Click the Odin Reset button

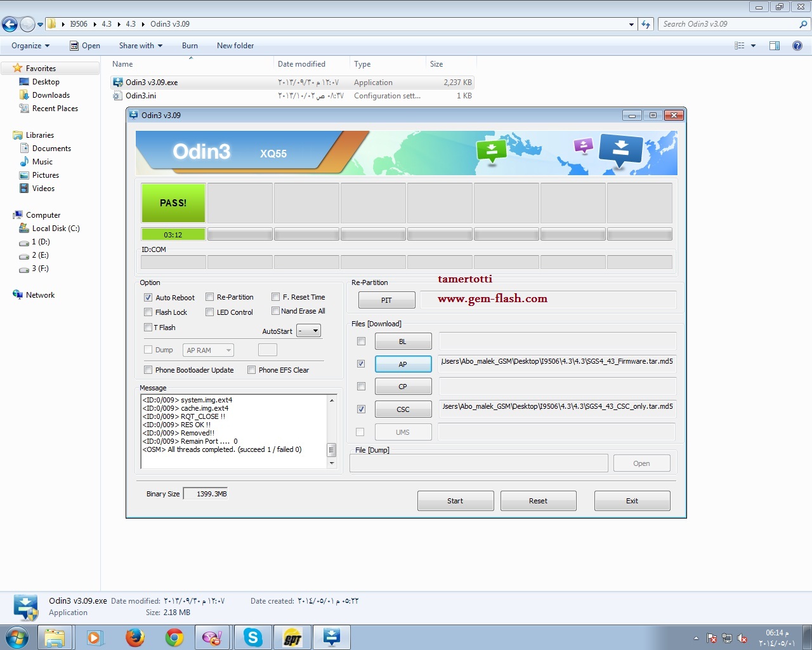(x=538, y=501)
